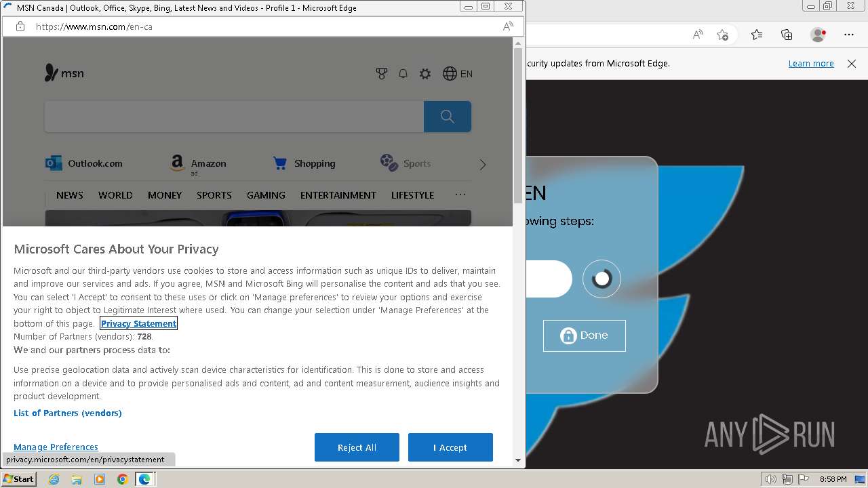Click Read aloud icon in background Edge window
This screenshot has height=488, width=868.
(698, 35)
